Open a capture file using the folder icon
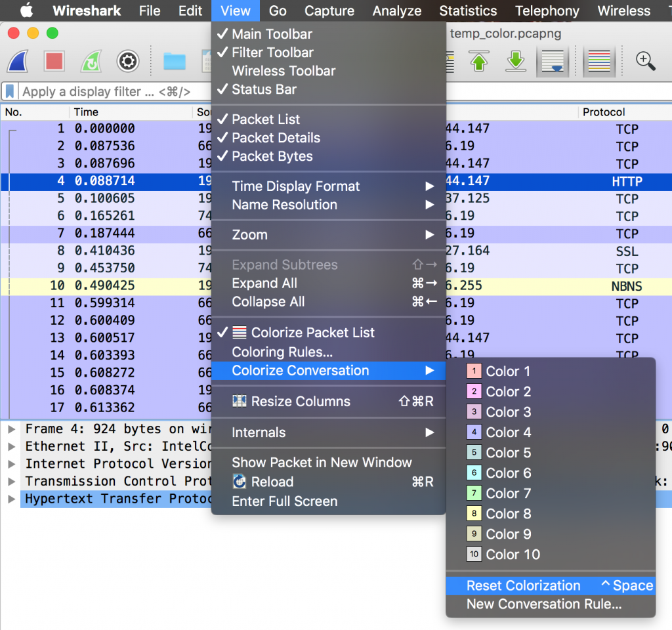672x630 pixels. click(x=173, y=61)
